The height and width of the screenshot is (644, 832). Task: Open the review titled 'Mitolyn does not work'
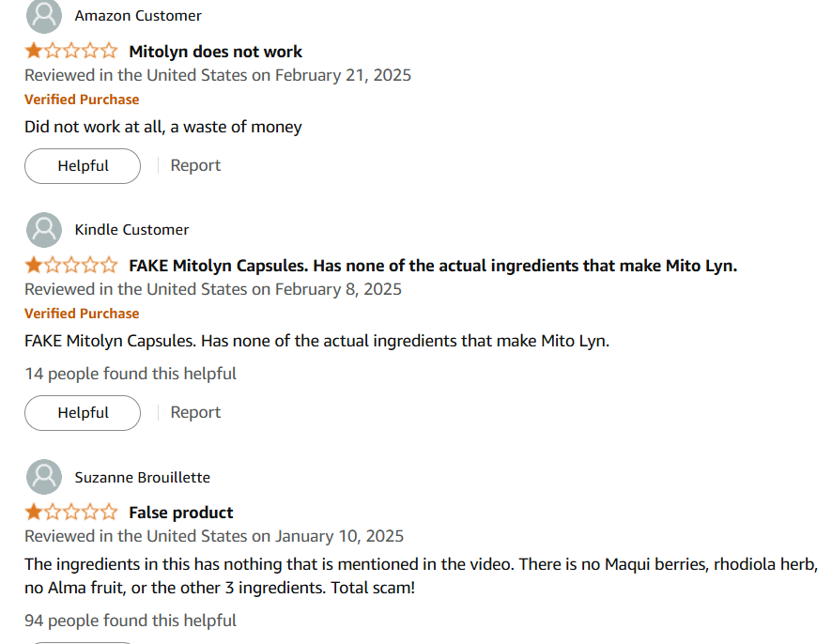coord(215,51)
